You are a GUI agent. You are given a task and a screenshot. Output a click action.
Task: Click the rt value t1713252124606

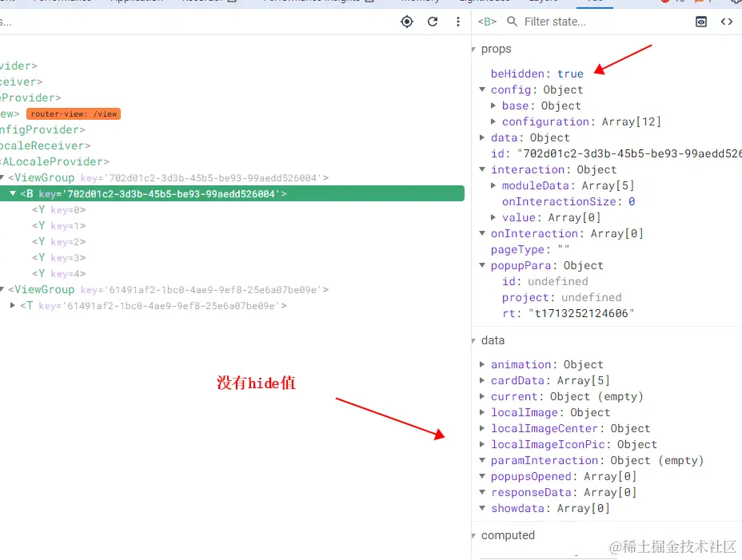click(x=581, y=314)
